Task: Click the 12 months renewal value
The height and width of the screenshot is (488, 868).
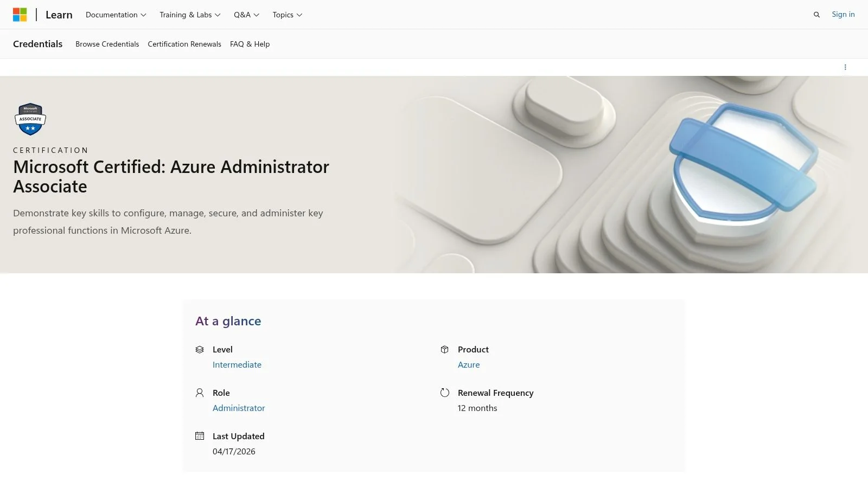Action: coord(477,408)
